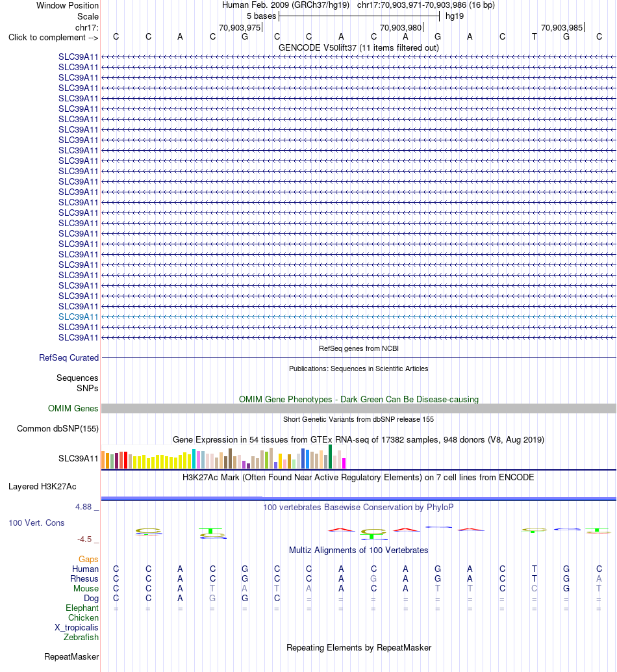Select the 'Rhesus' alignment row label
The width and height of the screenshot is (617, 672).
[x=84, y=579]
